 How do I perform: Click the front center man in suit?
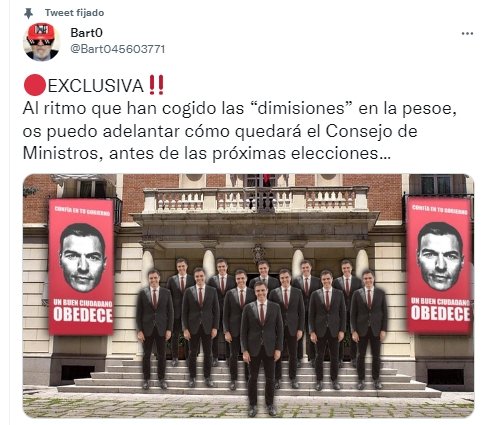click(x=262, y=348)
